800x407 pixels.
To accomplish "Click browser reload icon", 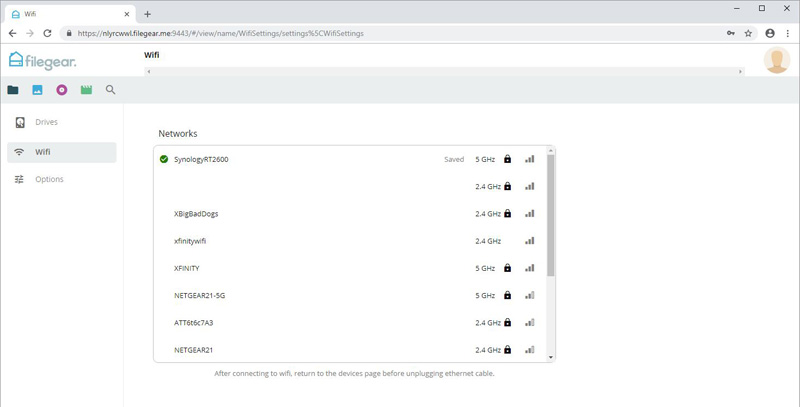I will point(47,33).
